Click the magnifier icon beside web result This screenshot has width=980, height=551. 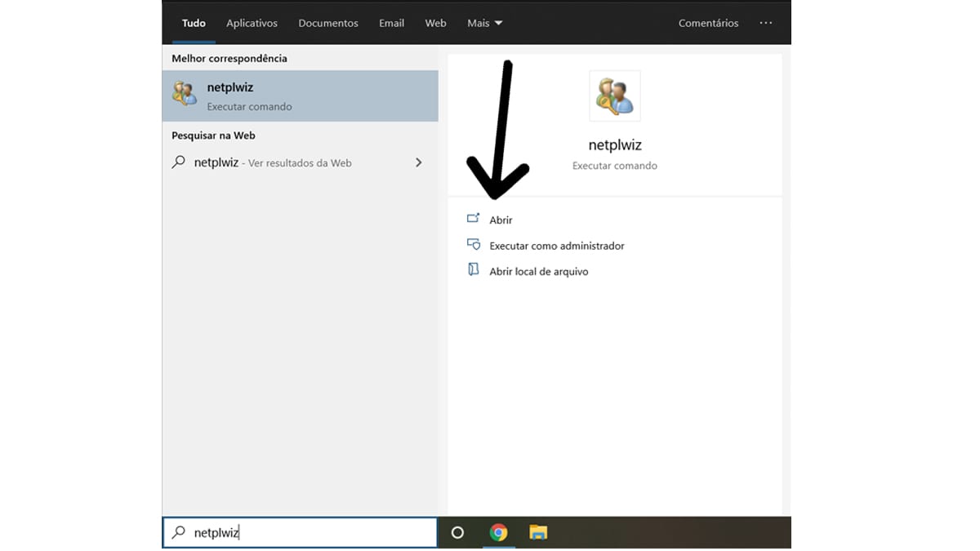[179, 162]
